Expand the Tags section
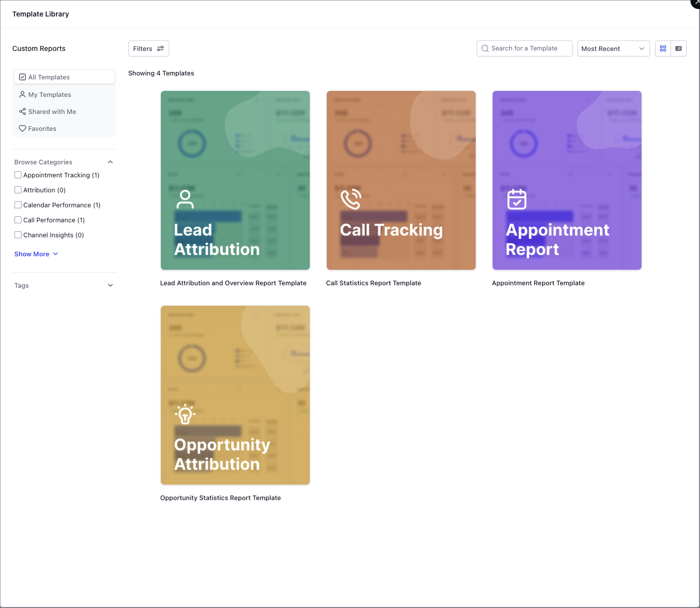 point(110,285)
